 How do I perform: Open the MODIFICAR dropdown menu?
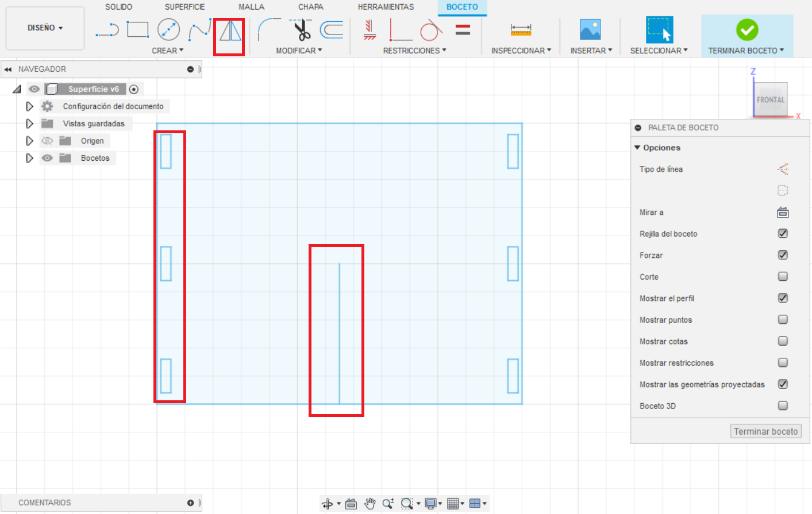(x=299, y=51)
